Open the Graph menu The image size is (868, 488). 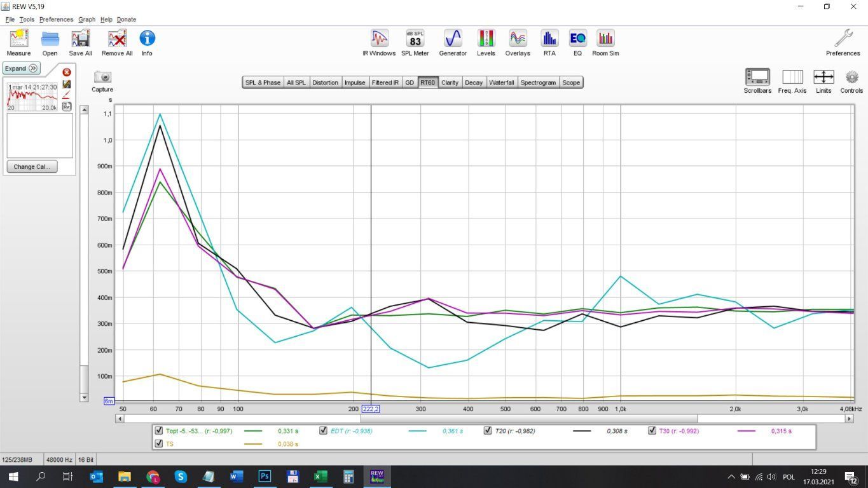pos(87,20)
